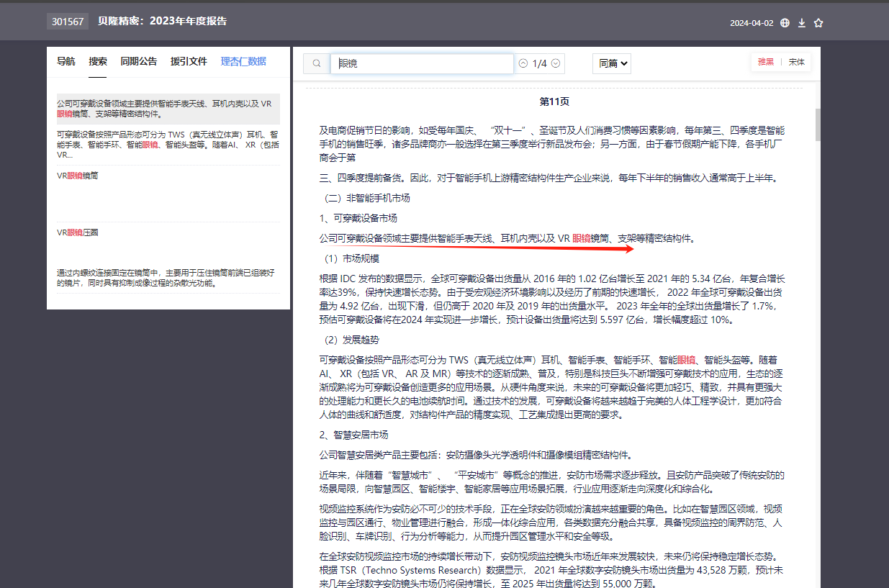Open the 援引文件 tab
Screen dimensions: 889x588
189,61
